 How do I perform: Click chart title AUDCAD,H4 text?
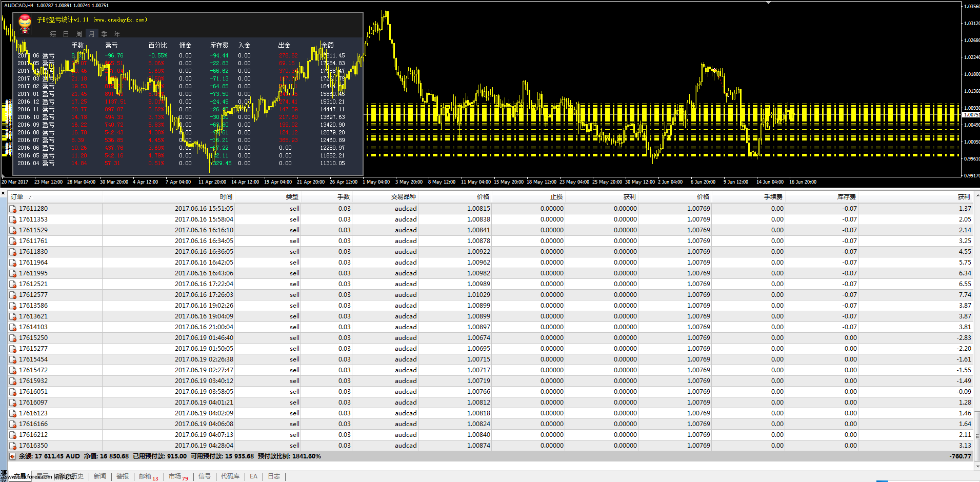coord(18,6)
